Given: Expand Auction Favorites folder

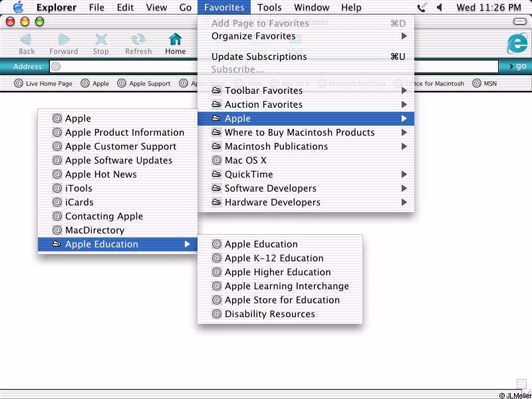Looking at the screenshot, I should coord(306,104).
